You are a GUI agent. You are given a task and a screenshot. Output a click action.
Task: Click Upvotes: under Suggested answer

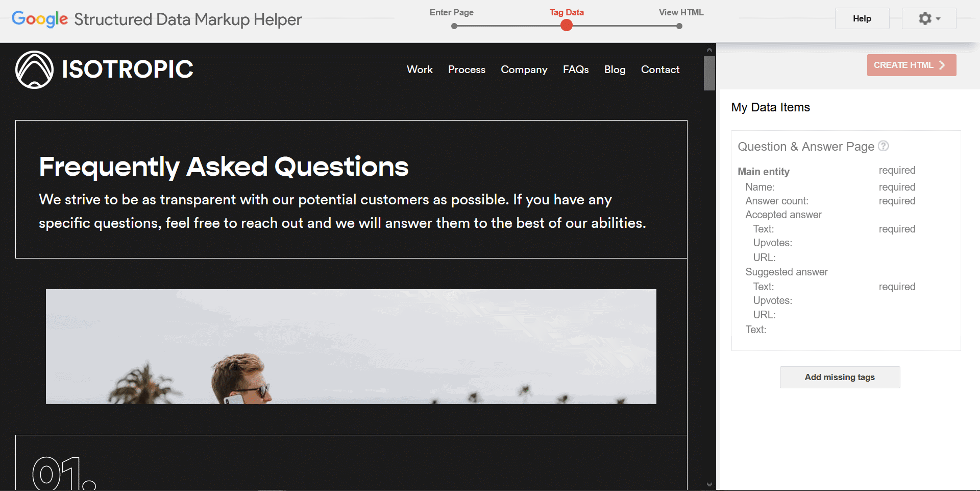pyautogui.click(x=773, y=300)
